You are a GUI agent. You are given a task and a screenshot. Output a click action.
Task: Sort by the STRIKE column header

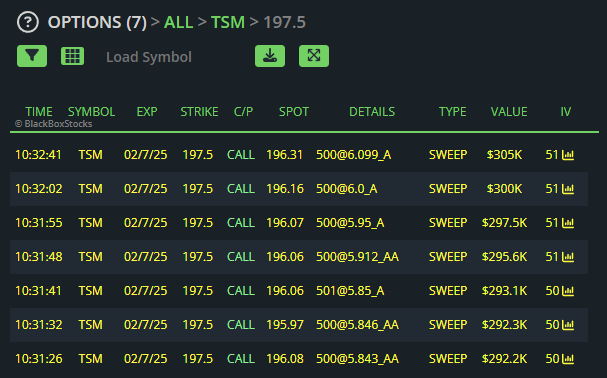click(x=199, y=112)
